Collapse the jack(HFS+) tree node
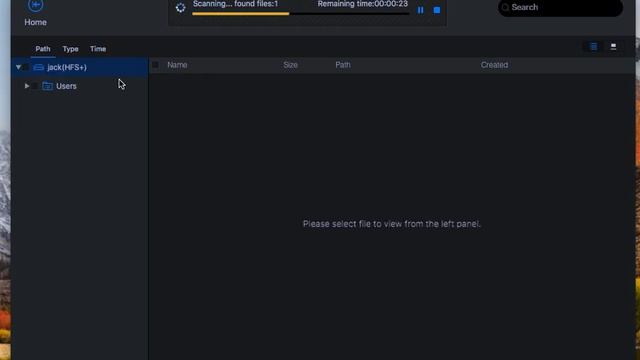 pyautogui.click(x=18, y=67)
